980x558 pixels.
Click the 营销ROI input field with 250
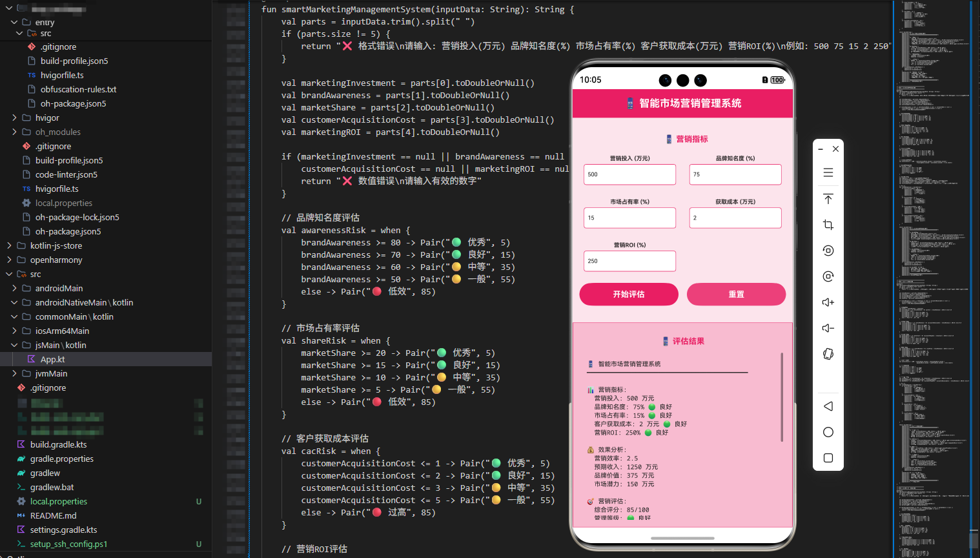click(629, 261)
